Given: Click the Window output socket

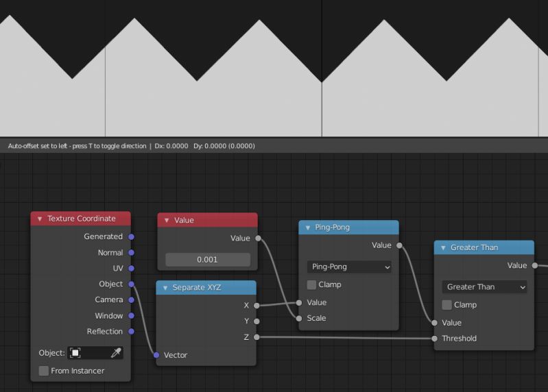Looking at the screenshot, I should point(132,315).
